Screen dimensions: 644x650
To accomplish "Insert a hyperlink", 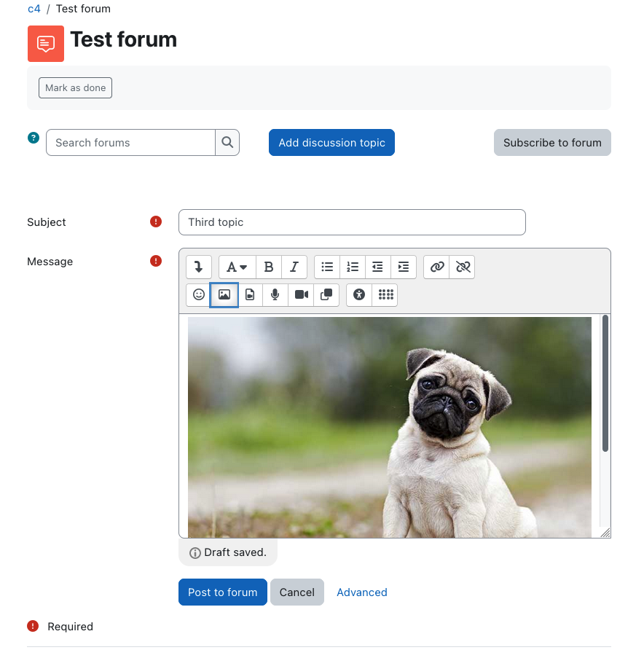I will pyautogui.click(x=436, y=267).
